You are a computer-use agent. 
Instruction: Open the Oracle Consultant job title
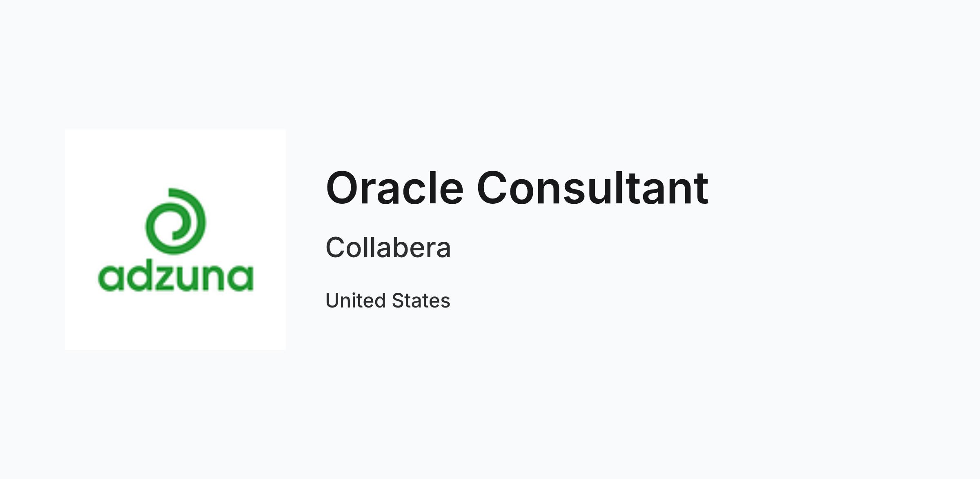pyautogui.click(x=517, y=188)
